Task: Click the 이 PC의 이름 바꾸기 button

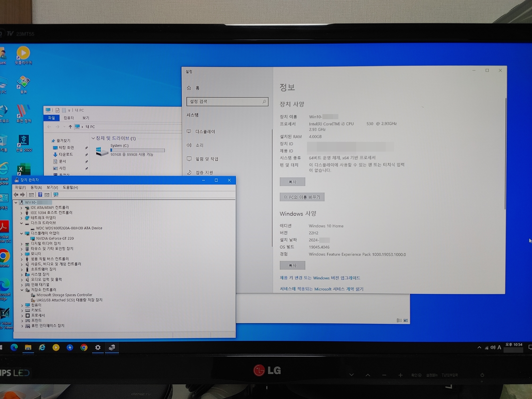Action: (302, 197)
